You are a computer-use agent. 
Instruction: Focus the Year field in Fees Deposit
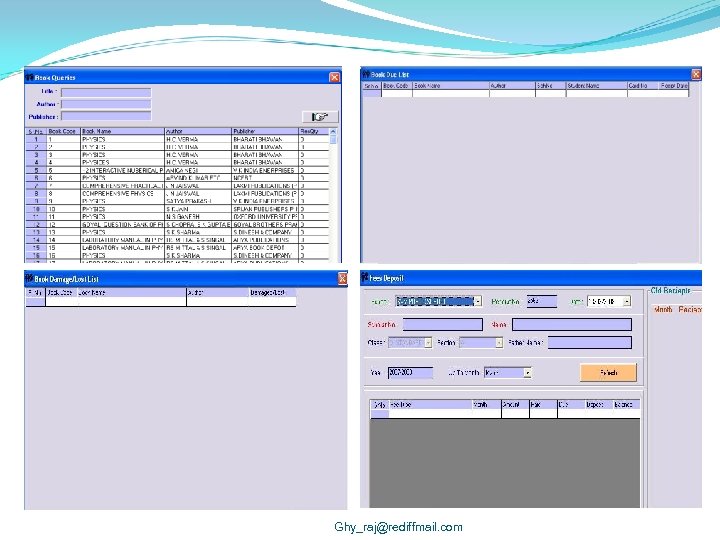point(411,372)
